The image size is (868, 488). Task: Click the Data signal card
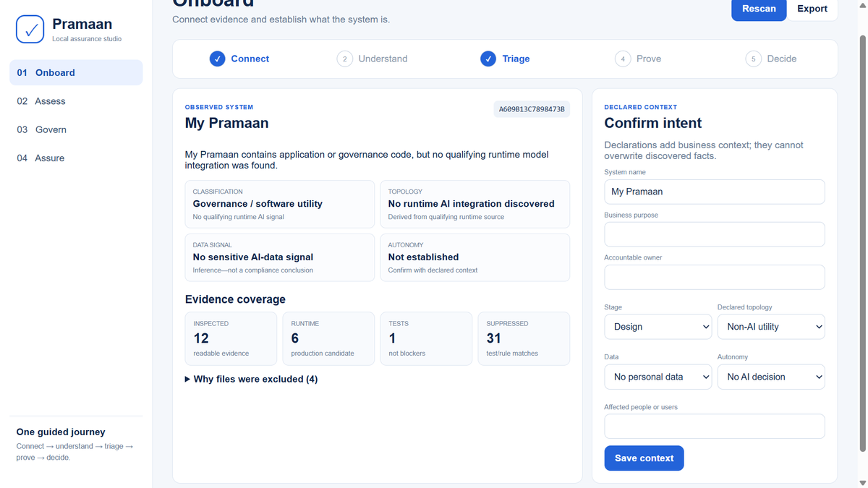tap(280, 257)
